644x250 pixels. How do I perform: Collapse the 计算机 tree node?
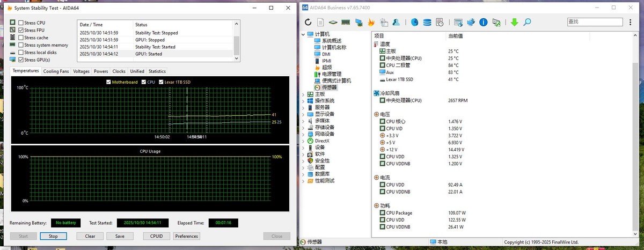coord(304,34)
